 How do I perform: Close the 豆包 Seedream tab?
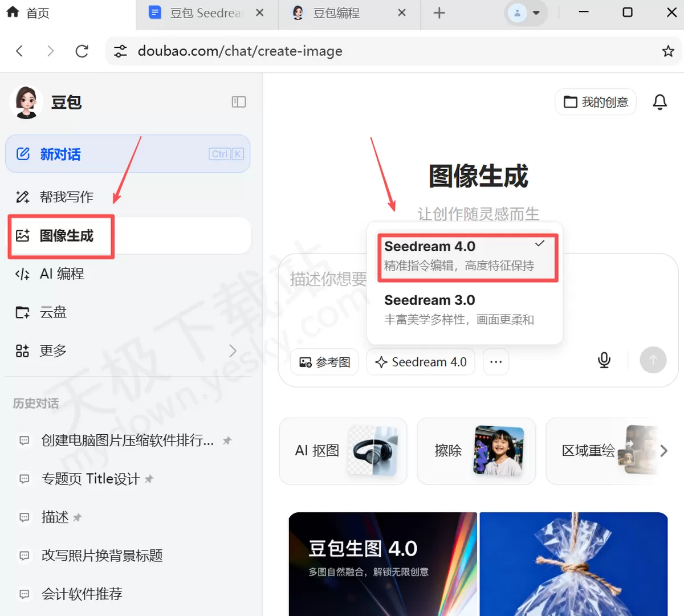point(259,13)
